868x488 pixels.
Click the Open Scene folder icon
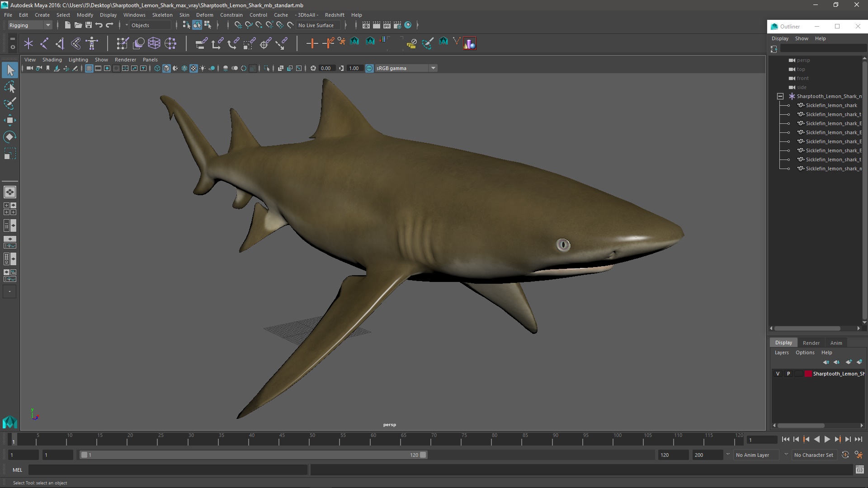point(78,25)
